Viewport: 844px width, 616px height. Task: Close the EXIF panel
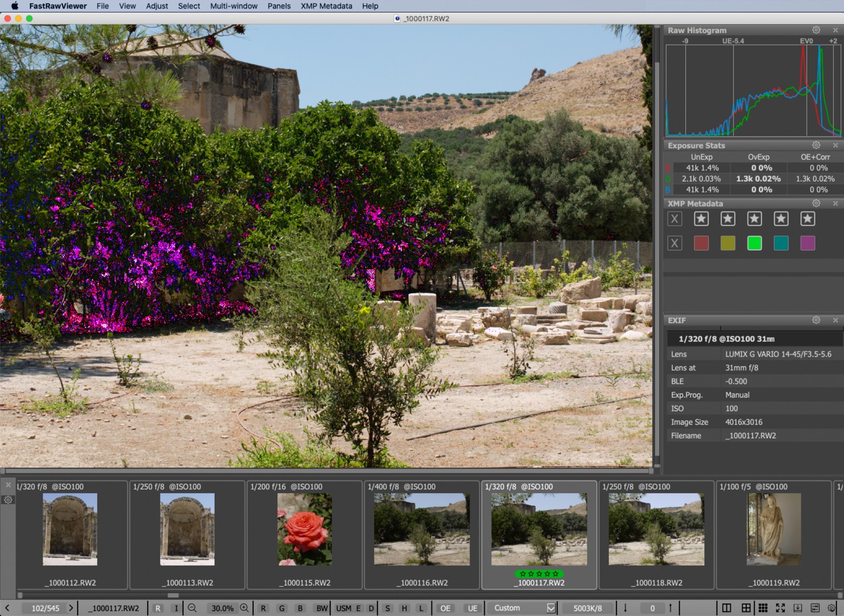coord(835,320)
